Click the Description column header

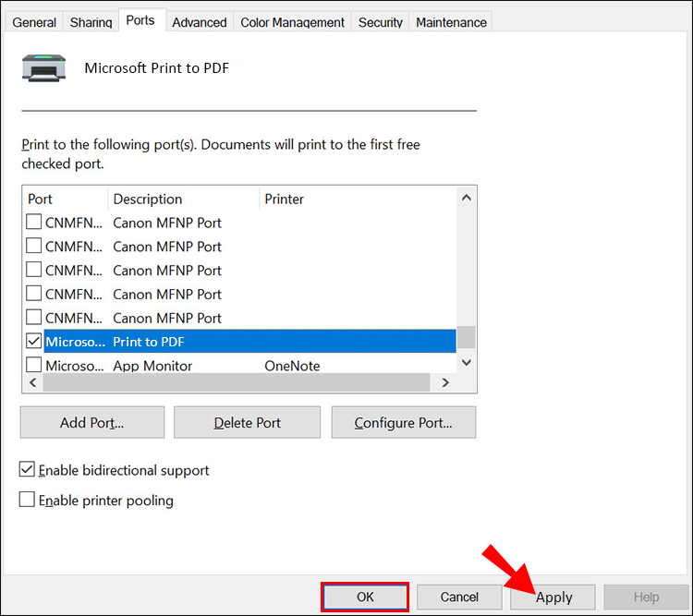coord(184,199)
